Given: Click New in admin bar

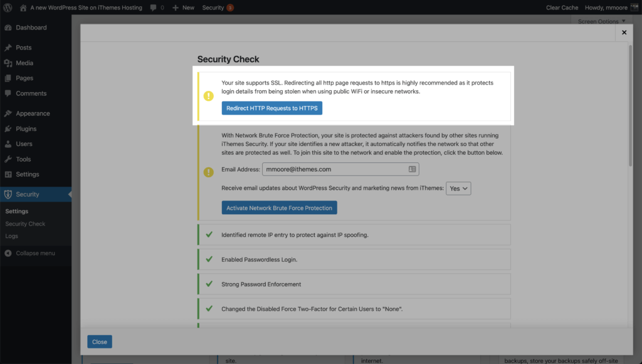Looking at the screenshot, I should tap(188, 8).
